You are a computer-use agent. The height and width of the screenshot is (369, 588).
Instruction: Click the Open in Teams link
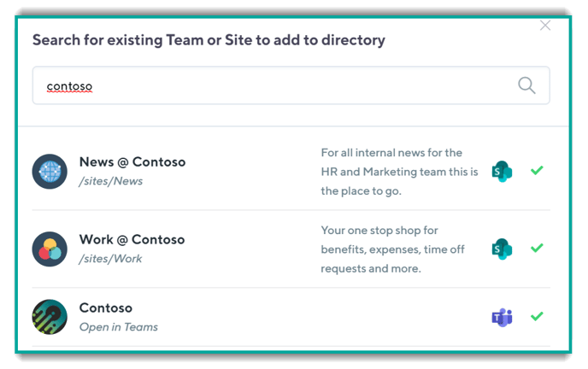tap(118, 327)
